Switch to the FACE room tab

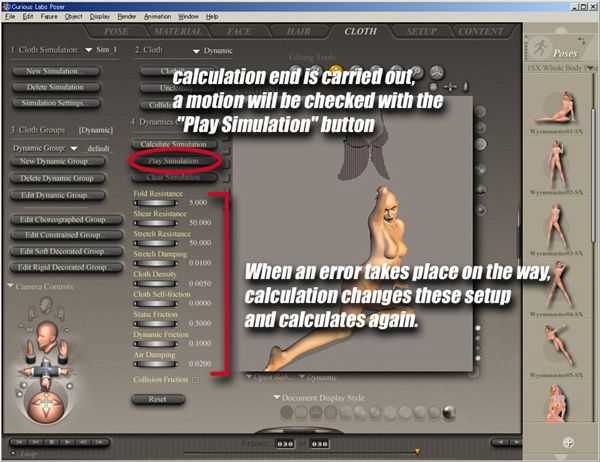click(x=239, y=31)
